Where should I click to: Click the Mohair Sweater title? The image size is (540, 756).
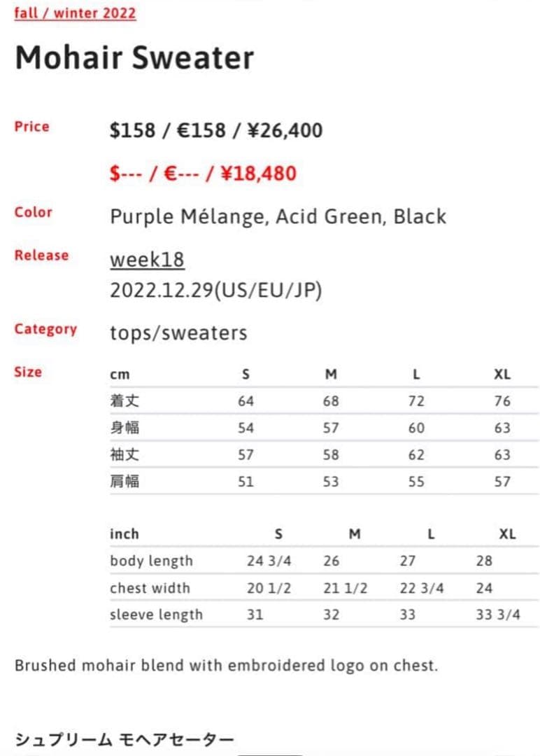pos(134,58)
